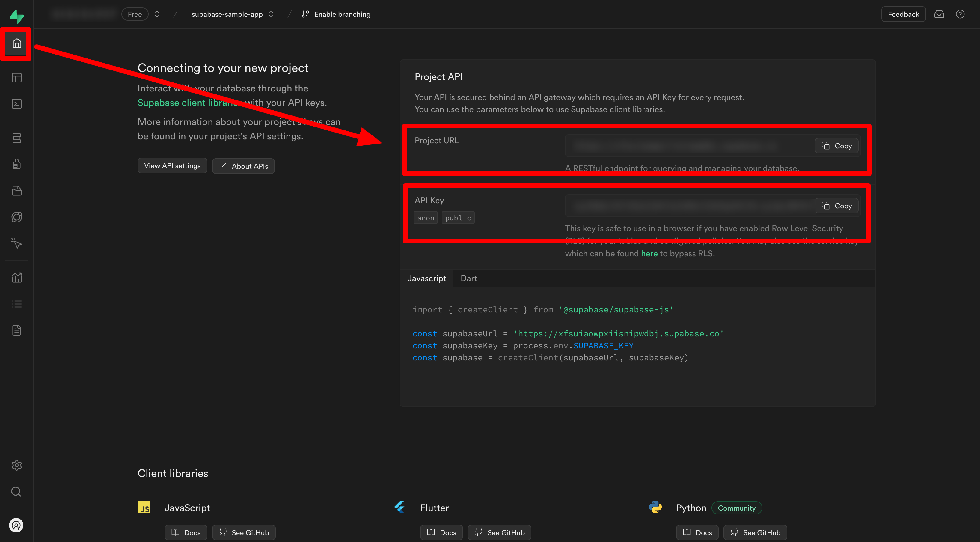Click the Flutter logo
980x542 pixels.
click(399, 507)
